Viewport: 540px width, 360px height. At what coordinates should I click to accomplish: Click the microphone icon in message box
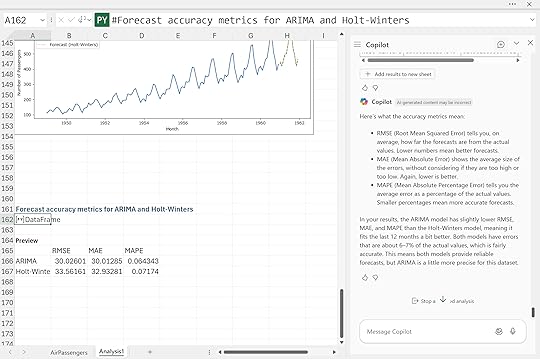point(513,331)
